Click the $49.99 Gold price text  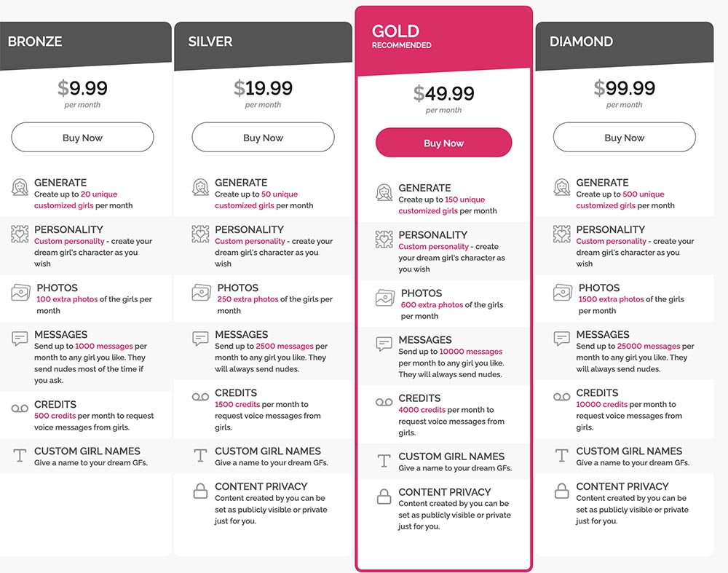443,93
